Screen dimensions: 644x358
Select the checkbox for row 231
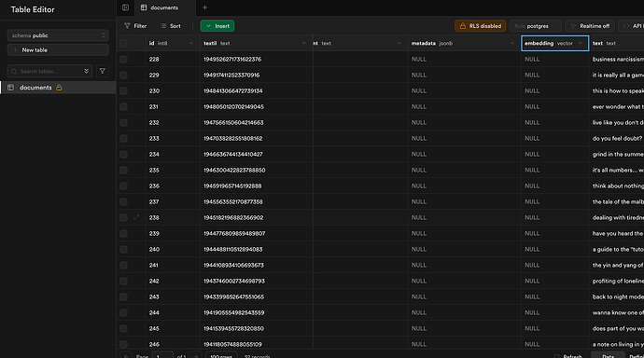[123, 106]
